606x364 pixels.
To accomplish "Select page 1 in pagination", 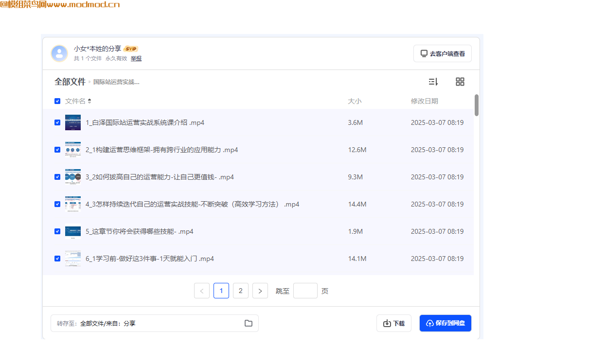I will (x=221, y=291).
